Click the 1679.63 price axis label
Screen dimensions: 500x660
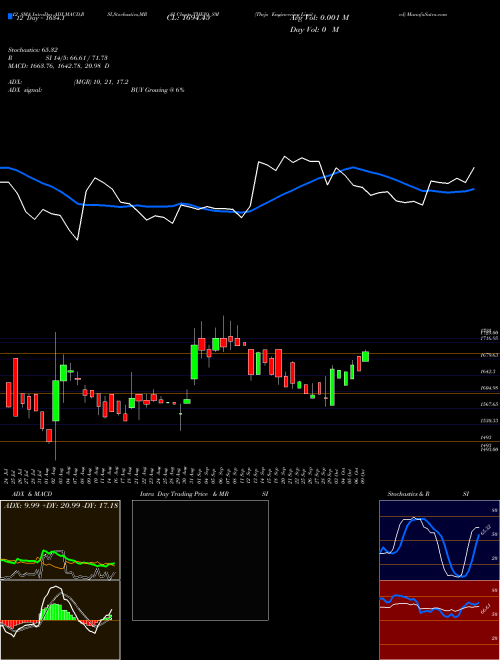pyautogui.click(x=490, y=355)
